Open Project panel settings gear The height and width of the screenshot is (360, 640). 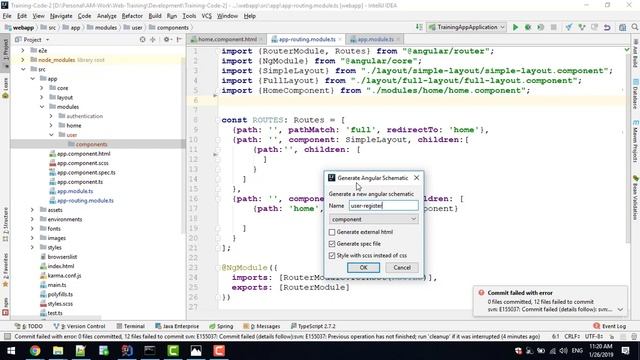[167, 40]
